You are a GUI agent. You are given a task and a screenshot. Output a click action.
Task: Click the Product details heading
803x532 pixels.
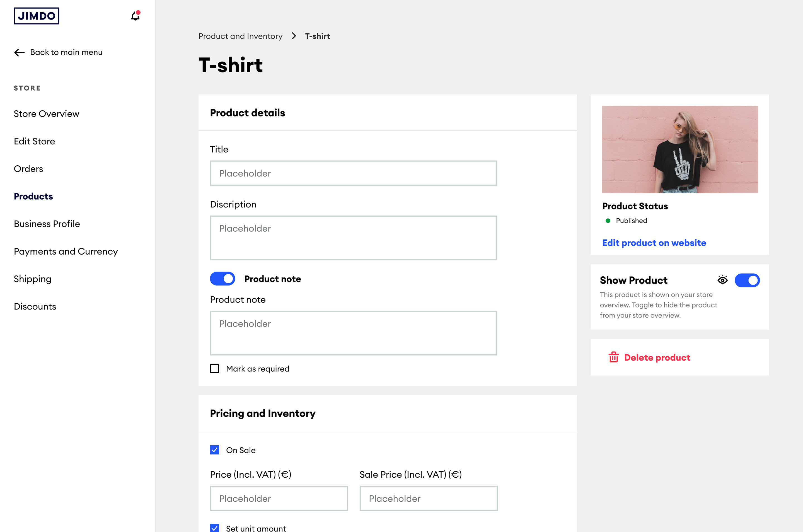247,113
